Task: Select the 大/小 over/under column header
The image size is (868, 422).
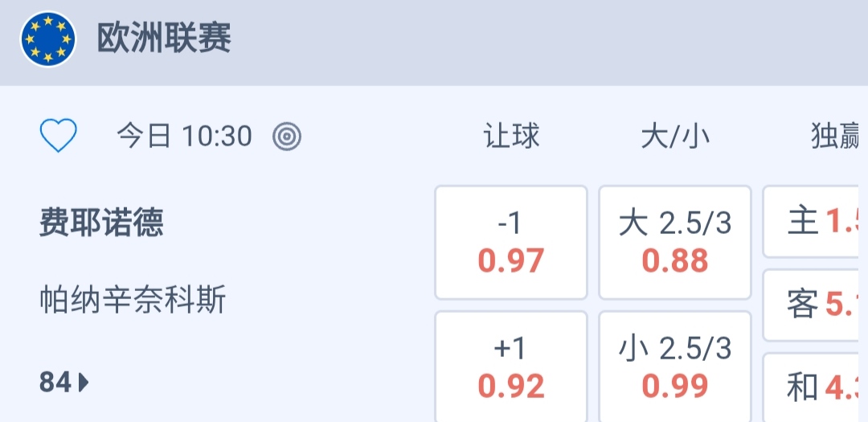Action: (x=675, y=137)
